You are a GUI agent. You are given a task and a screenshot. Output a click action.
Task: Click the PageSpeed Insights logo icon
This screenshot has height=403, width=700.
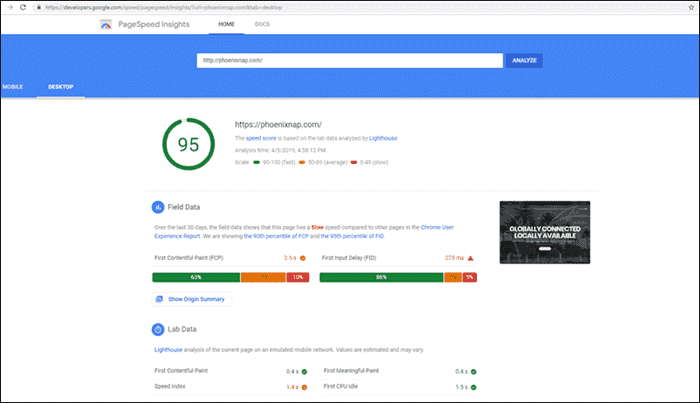click(x=106, y=25)
